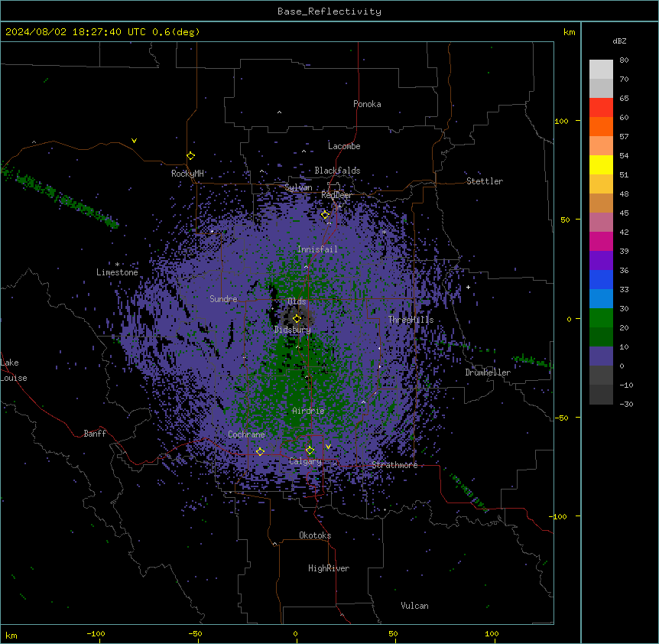This screenshot has height=644, width=659.
Task: Click the Didsbury city label
Action: pyautogui.click(x=293, y=330)
